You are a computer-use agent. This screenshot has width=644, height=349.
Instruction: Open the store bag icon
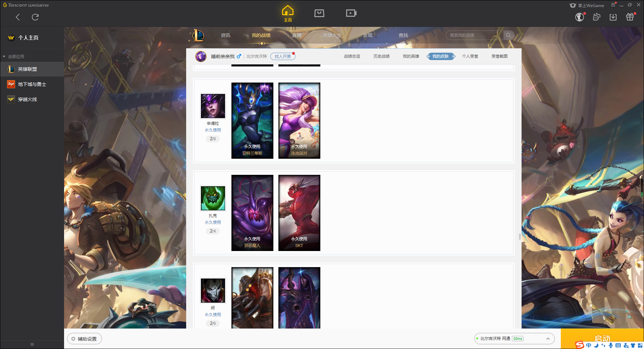click(x=319, y=13)
